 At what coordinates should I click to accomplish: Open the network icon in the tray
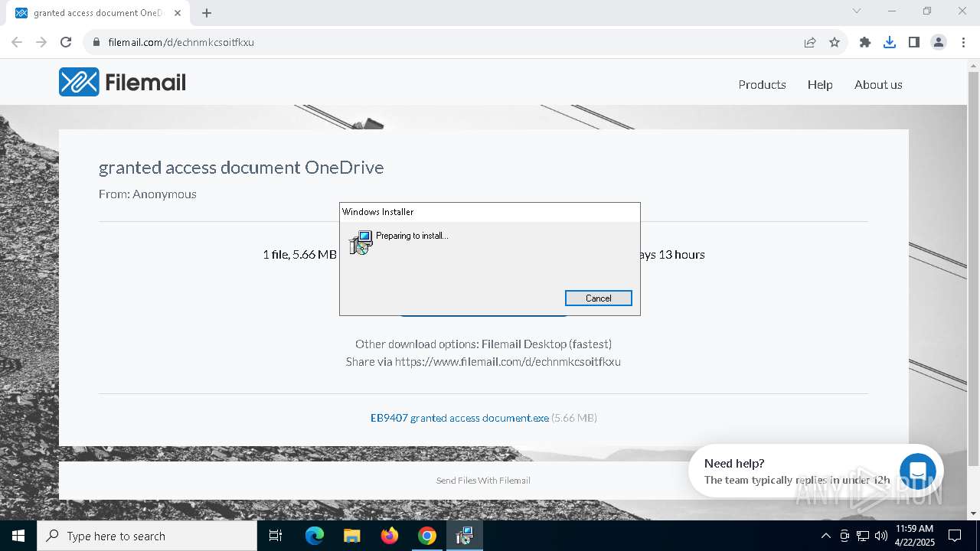coord(863,536)
